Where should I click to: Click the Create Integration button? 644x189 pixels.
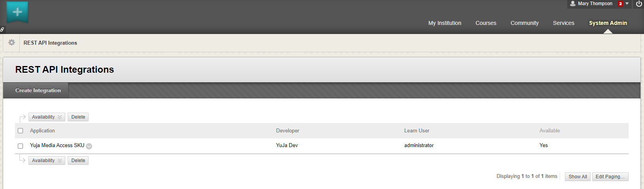point(38,91)
